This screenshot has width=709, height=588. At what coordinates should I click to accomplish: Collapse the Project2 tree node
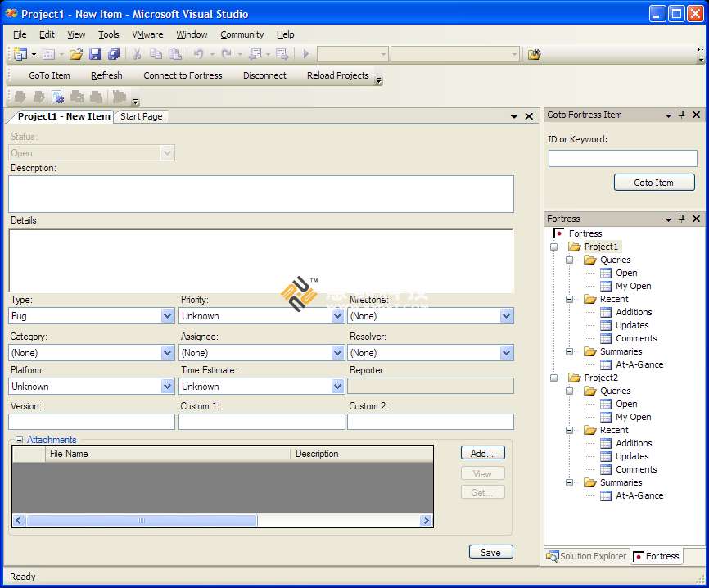[554, 378]
